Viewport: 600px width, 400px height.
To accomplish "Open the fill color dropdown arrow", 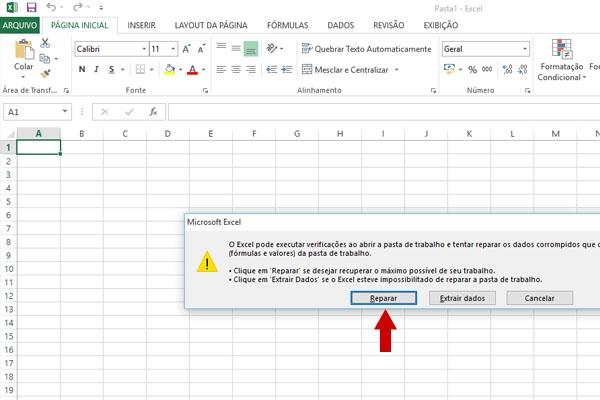I will 180,70.
